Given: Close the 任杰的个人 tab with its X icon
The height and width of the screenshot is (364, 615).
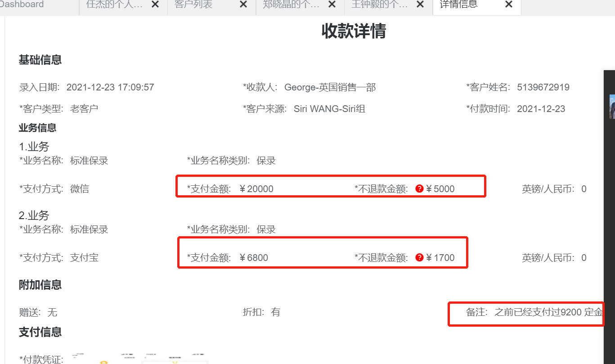Looking at the screenshot, I should tap(155, 4).
